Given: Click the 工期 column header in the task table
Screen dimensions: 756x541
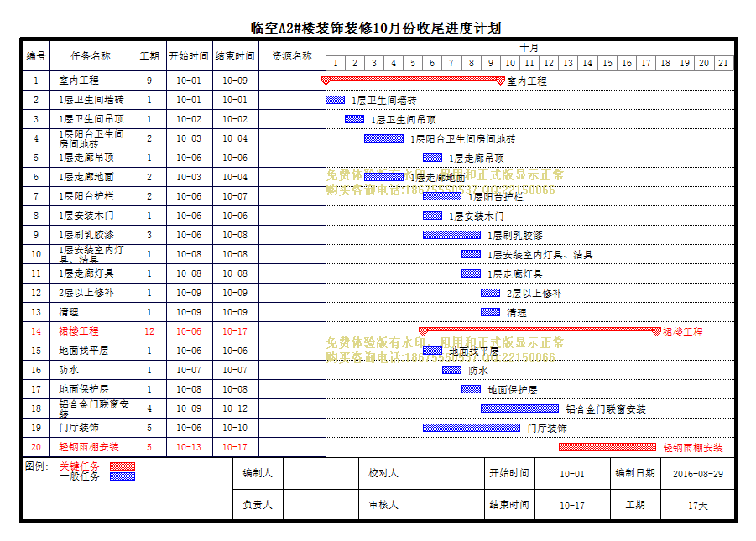Looking at the screenshot, I should click(x=149, y=56).
